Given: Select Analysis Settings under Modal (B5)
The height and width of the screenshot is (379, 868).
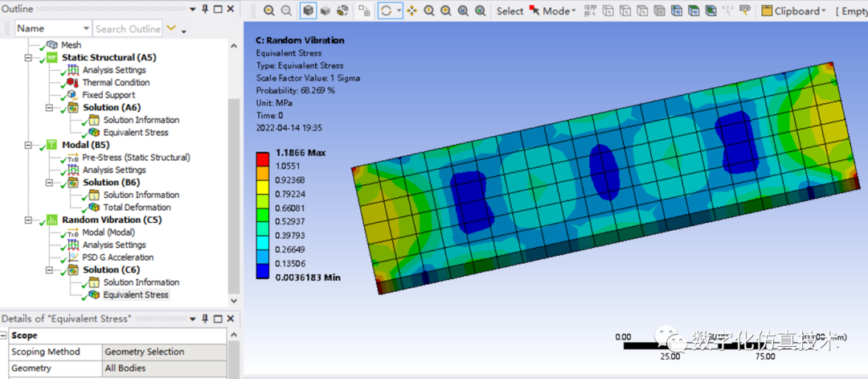Looking at the screenshot, I should tap(114, 170).
